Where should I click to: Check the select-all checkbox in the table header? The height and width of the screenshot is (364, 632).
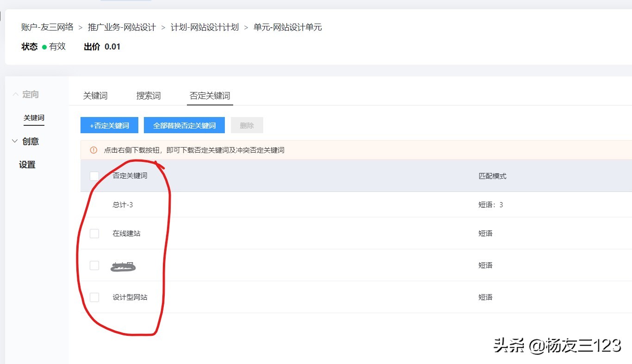(94, 176)
